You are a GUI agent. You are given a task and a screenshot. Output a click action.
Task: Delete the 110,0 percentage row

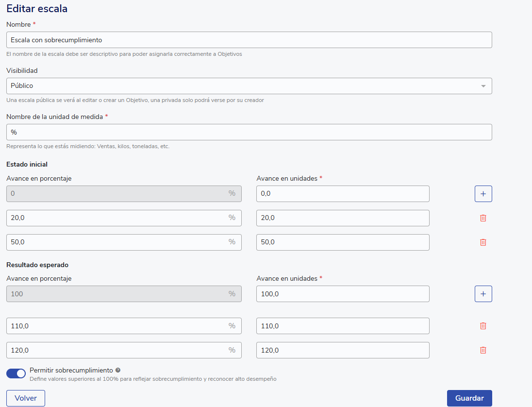click(483, 326)
